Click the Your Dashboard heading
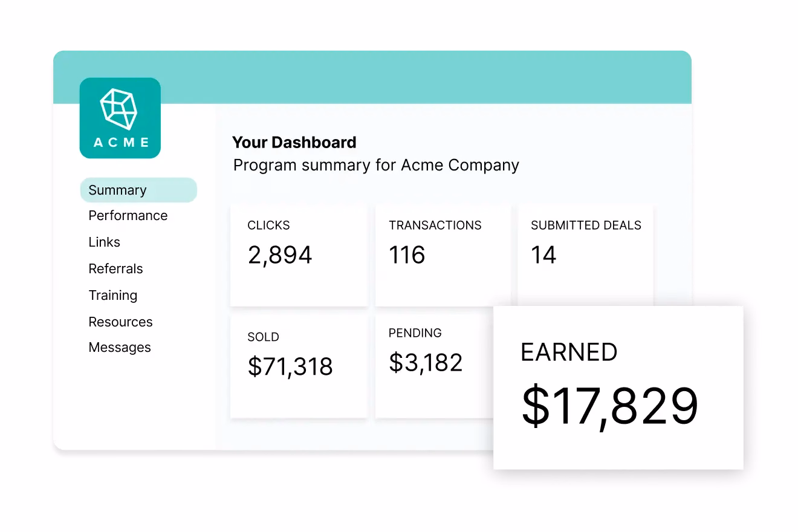The height and width of the screenshot is (532, 798). [294, 143]
